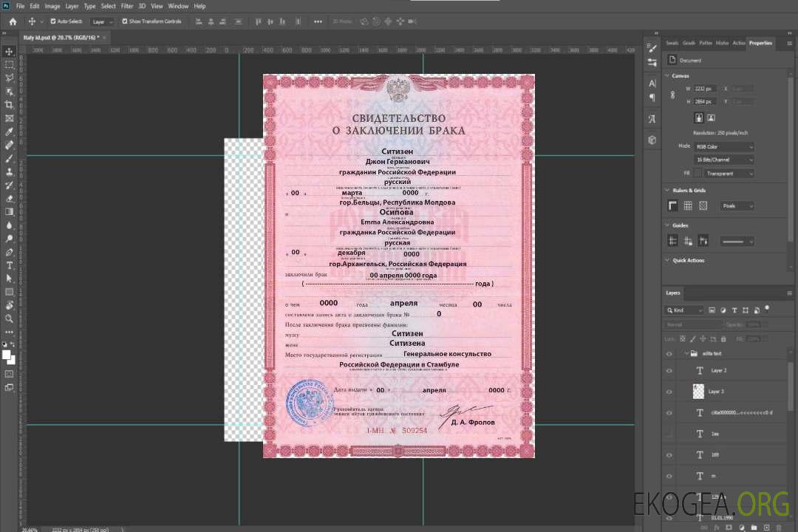Toggle the grid icon under Rulers & Grids
Image resolution: width=798 pixels, height=532 pixels.
click(x=688, y=205)
